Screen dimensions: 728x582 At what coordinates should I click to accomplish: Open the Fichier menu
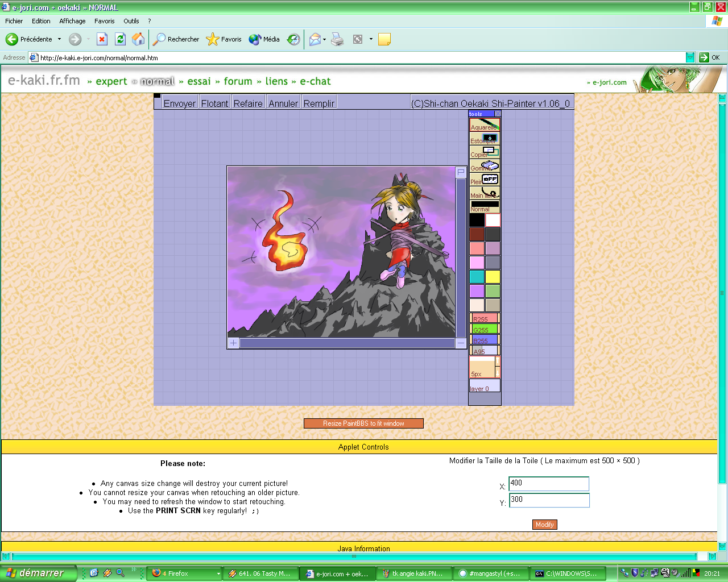pos(14,21)
